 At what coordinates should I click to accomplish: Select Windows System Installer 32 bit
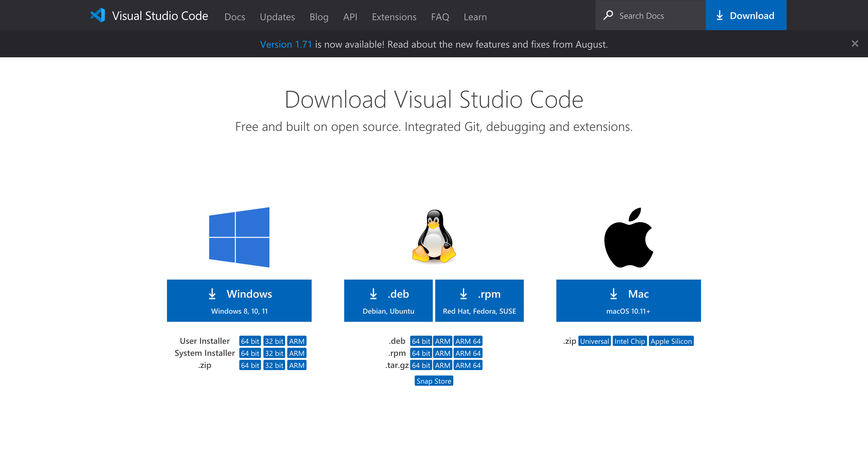tap(274, 353)
